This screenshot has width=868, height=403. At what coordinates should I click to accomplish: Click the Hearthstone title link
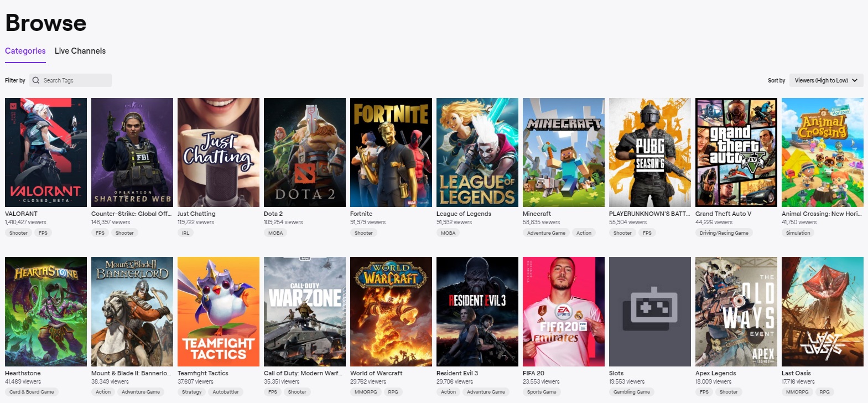point(23,373)
